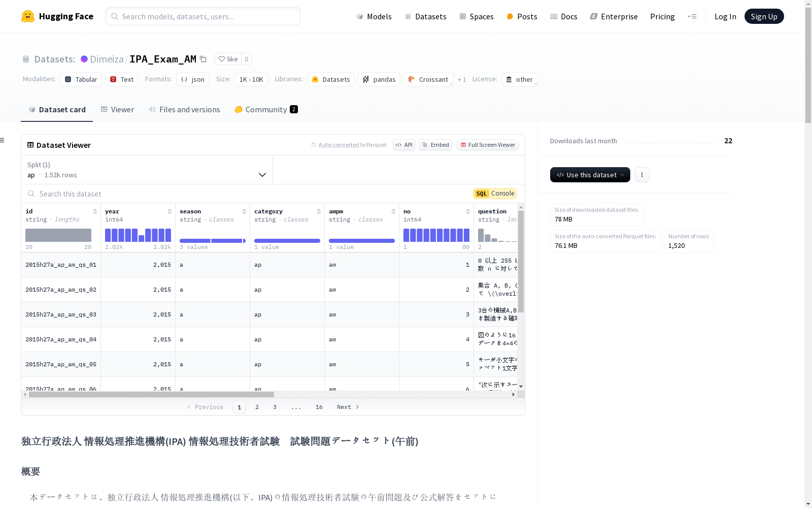812x508 pixels.
Task: Sort by the no column arrows
Action: pyautogui.click(x=468, y=211)
